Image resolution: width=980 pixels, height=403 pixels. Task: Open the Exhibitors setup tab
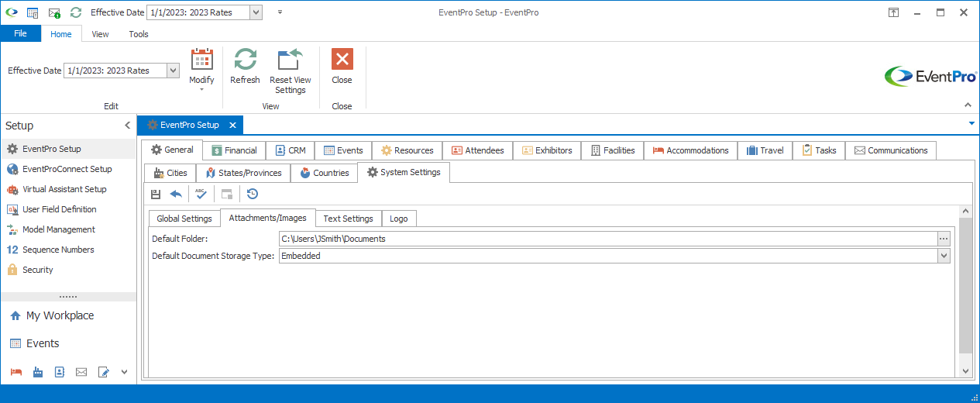click(x=547, y=150)
